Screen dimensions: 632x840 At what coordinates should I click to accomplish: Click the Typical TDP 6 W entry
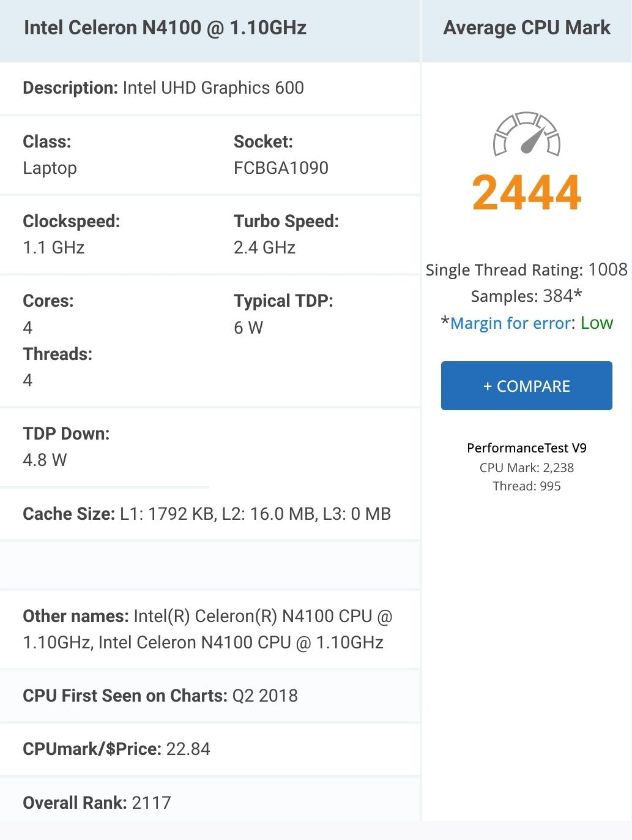click(x=283, y=314)
